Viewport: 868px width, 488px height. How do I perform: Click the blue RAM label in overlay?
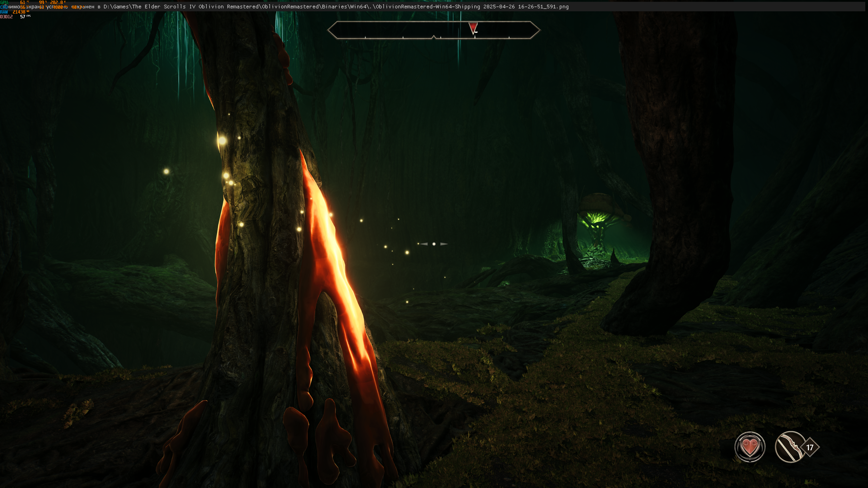pyautogui.click(x=4, y=12)
